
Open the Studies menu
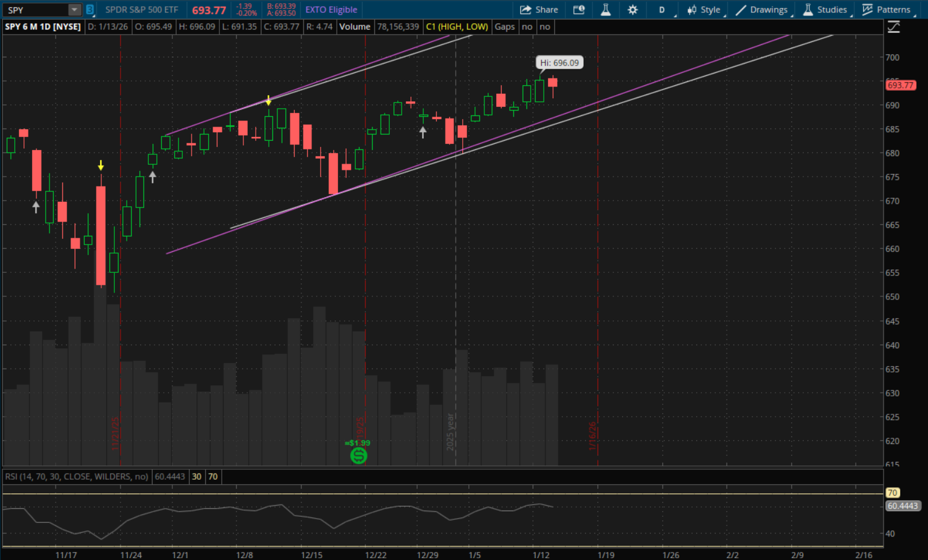[x=825, y=10]
